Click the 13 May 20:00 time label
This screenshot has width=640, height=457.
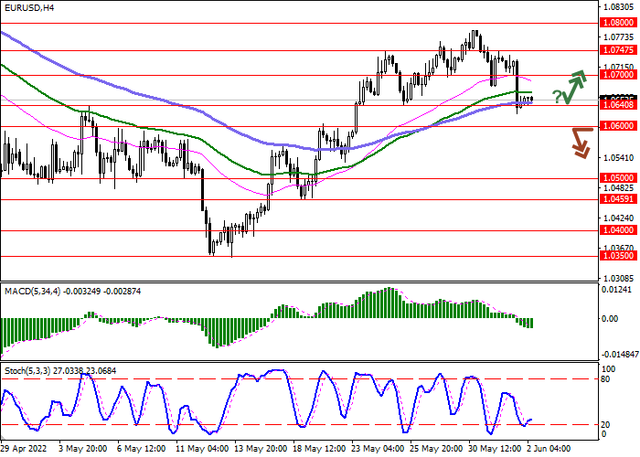(x=261, y=448)
